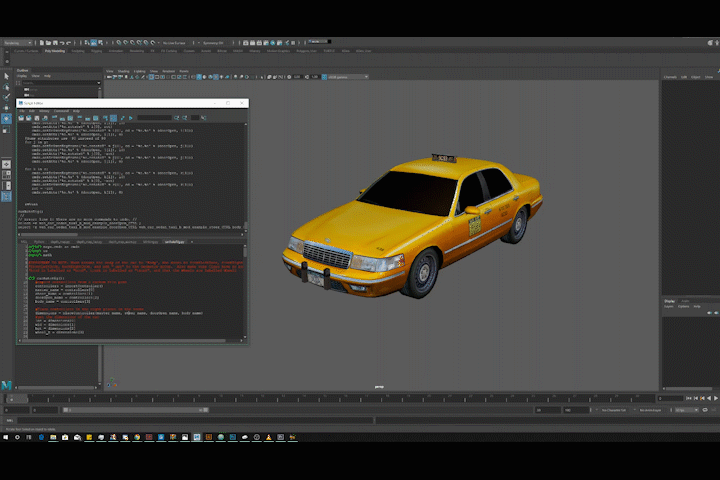Screen dimensions: 720x480
Task: Click Load Script icon in Script Editor
Action: 21,118
